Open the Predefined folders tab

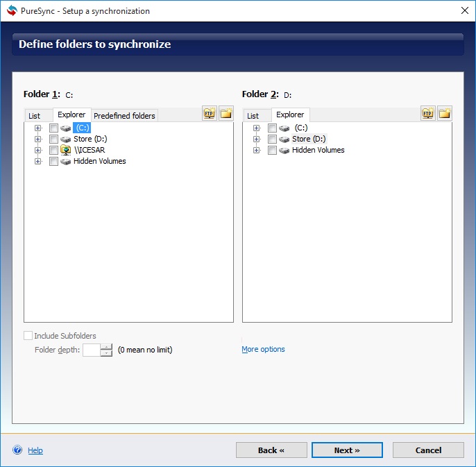click(124, 116)
